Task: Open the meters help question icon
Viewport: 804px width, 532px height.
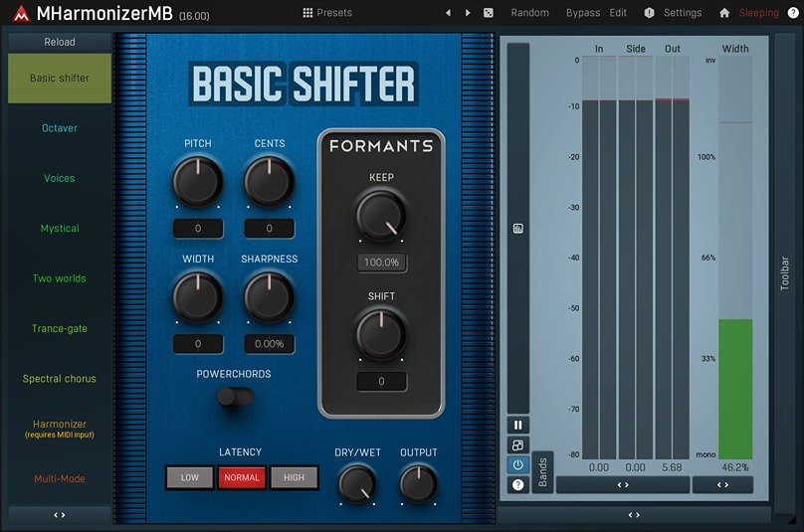Action: tap(518, 485)
